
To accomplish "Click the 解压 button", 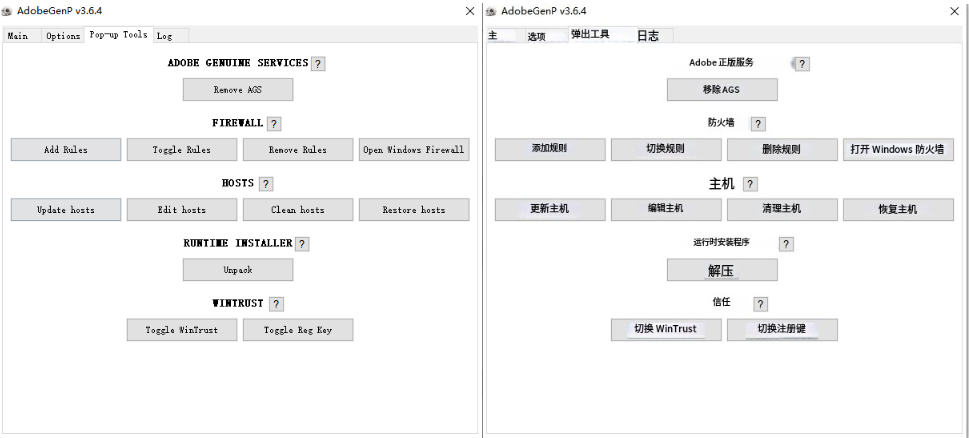I will pos(722,270).
